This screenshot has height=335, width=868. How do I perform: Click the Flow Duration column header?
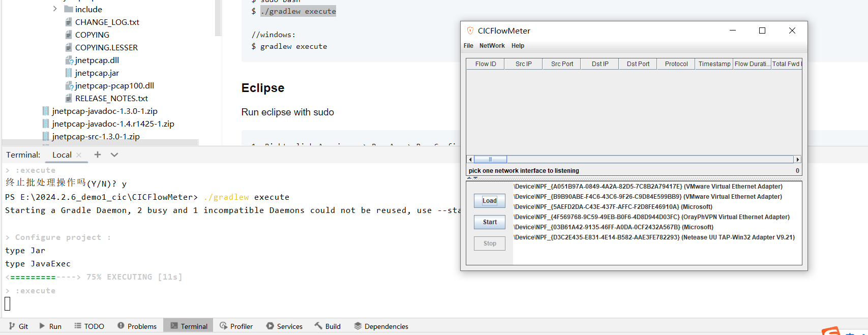(752, 64)
